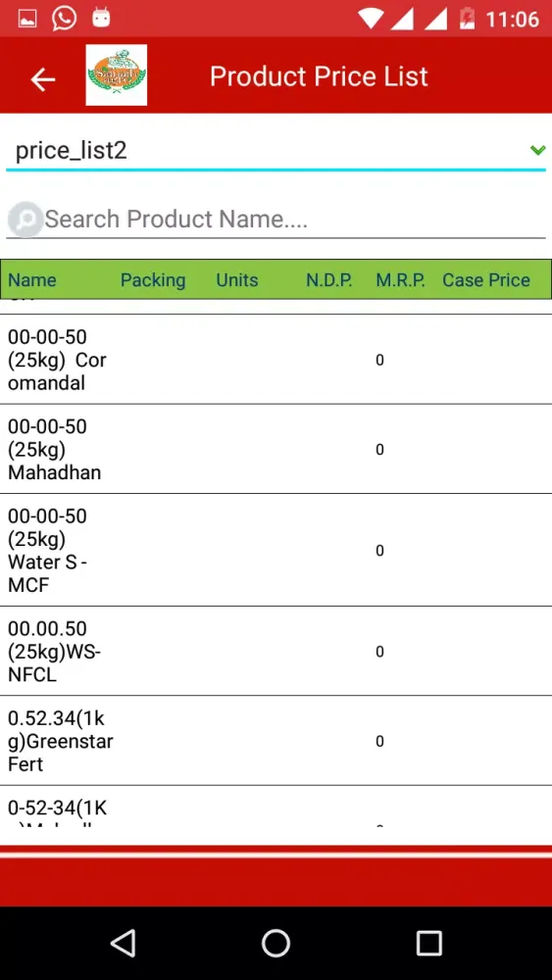Select 00-00-50 (25kg) Mahadhan row
This screenshot has width=552, height=980.
pos(276,449)
